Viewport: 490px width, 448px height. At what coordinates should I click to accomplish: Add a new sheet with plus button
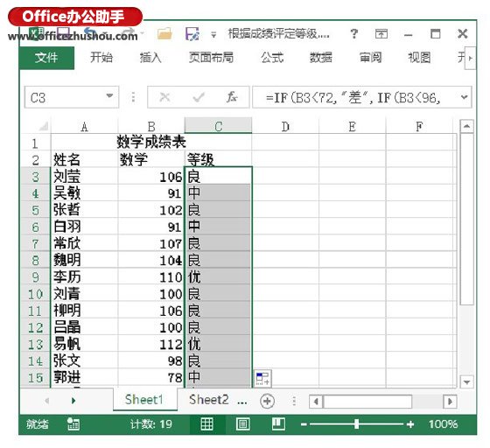(267, 401)
